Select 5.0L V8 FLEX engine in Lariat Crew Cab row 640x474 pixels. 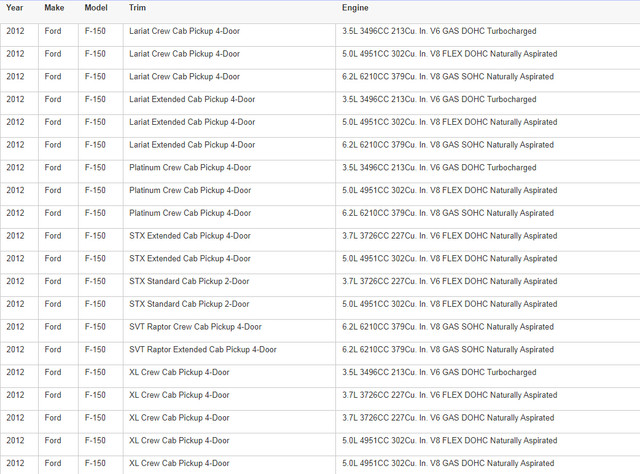[x=449, y=54]
